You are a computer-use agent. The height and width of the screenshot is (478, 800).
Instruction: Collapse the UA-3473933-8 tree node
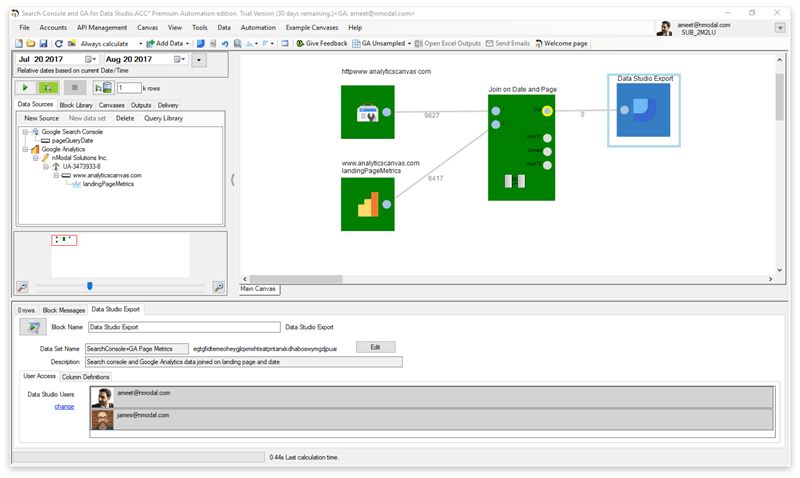tap(45, 167)
